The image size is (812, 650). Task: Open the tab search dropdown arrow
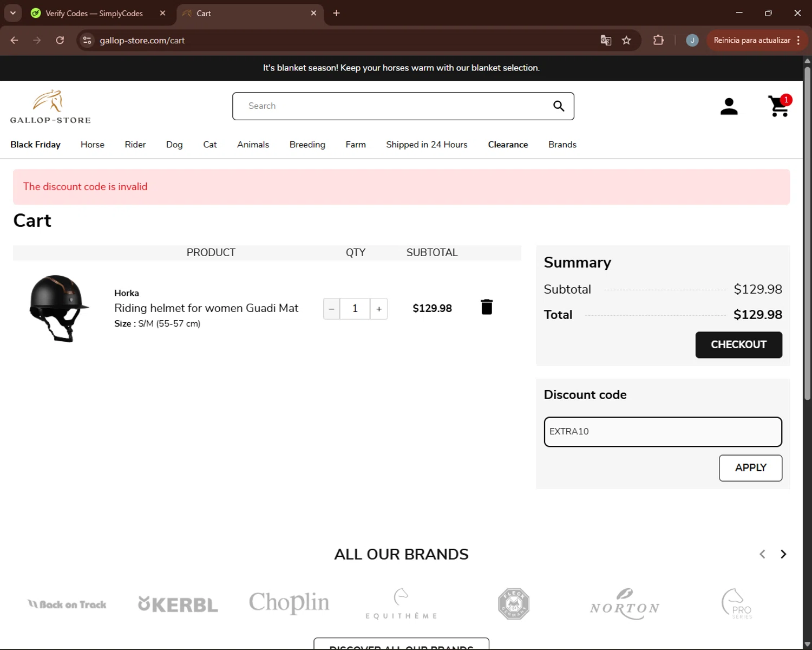12,13
